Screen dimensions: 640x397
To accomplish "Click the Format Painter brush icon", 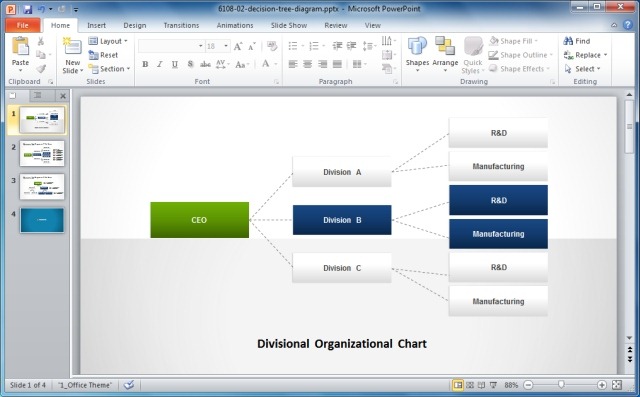I will point(41,69).
